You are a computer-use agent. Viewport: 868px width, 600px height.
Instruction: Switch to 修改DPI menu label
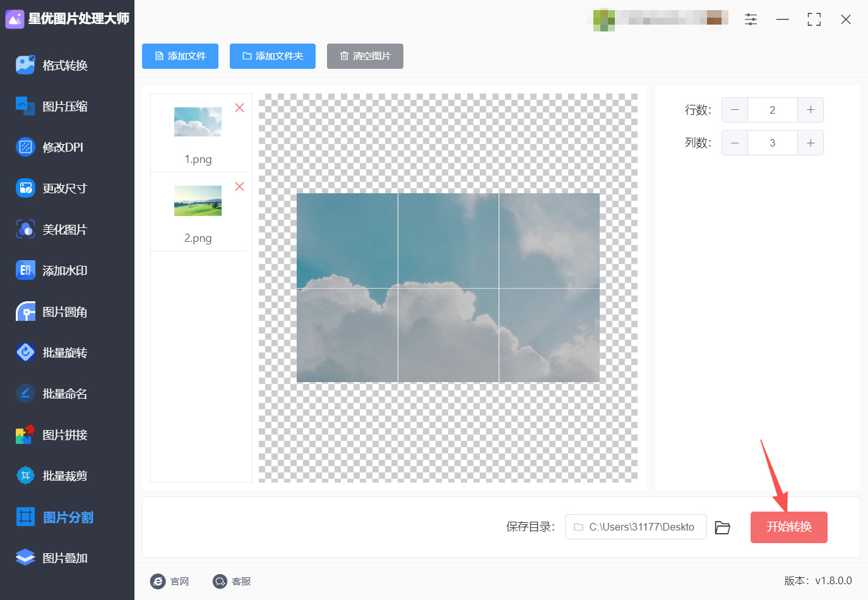63,147
